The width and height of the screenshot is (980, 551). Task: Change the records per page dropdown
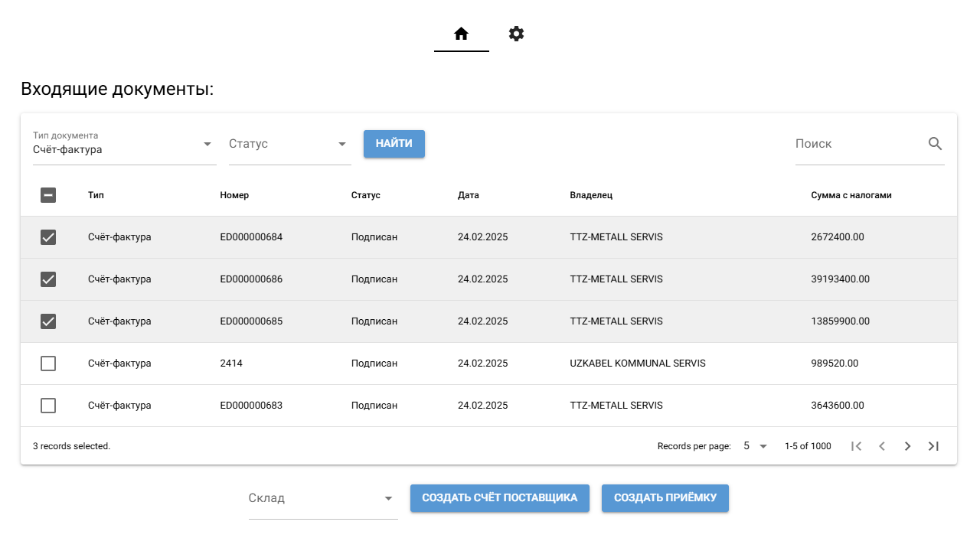tap(755, 446)
